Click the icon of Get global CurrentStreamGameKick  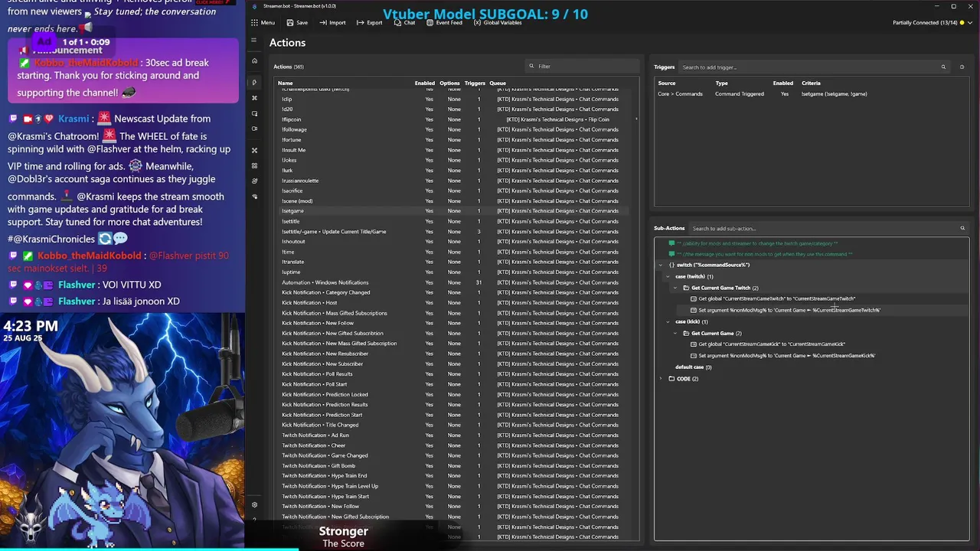694,344
